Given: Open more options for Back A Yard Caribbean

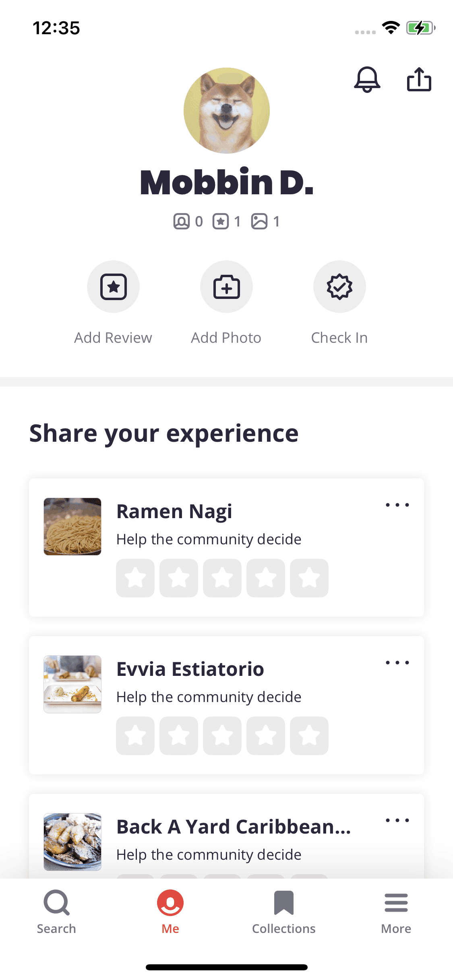Looking at the screenshot, I should pos(397,820).
